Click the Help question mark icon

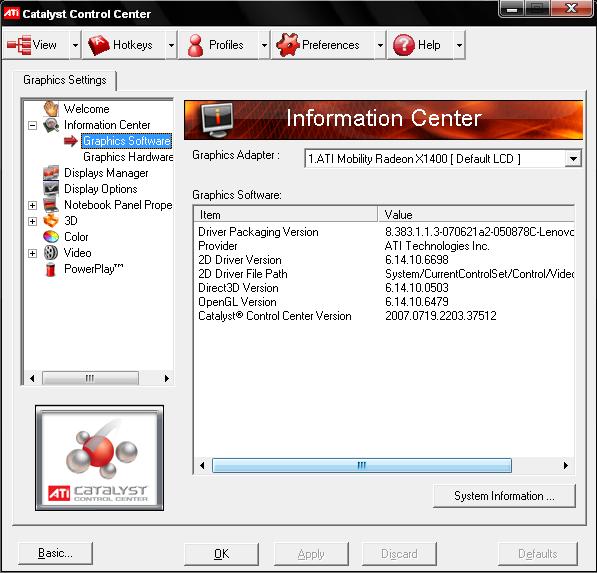tap(404, 45)
